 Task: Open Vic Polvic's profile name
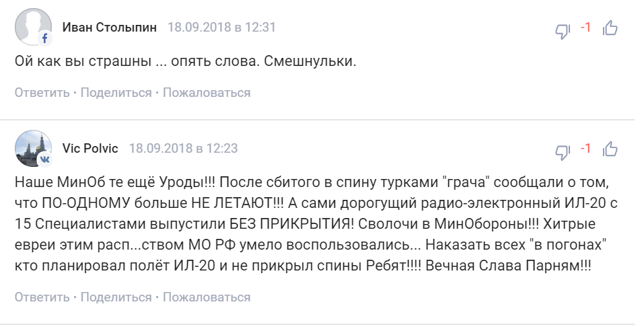[x=90, y=149]
